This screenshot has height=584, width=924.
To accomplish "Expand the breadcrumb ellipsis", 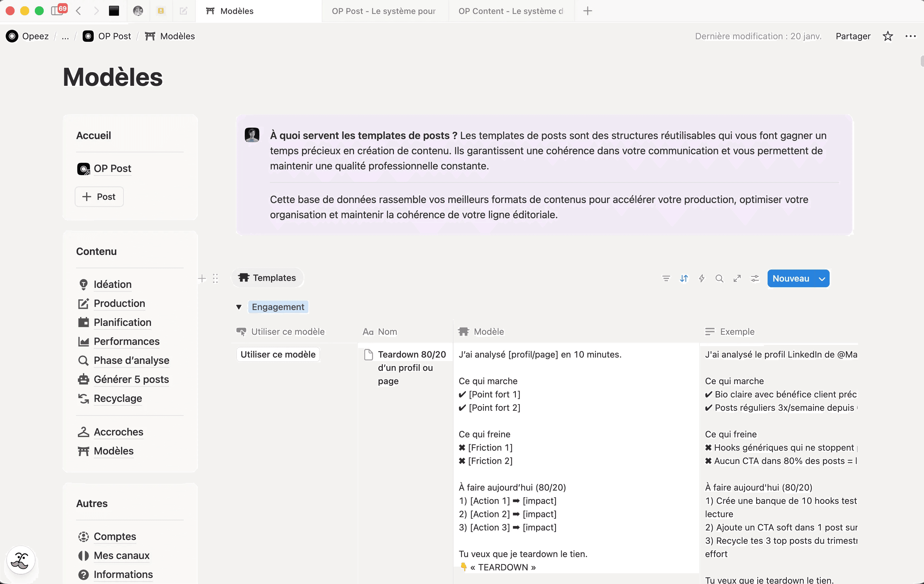I will coord(65,36).
